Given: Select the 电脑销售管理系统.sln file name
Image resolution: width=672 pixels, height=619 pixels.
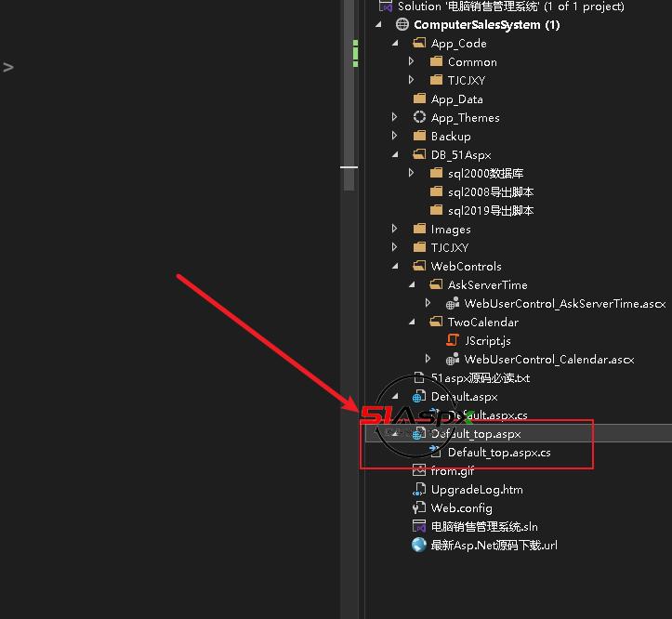Looking at the screenshot, I should 484,526.
